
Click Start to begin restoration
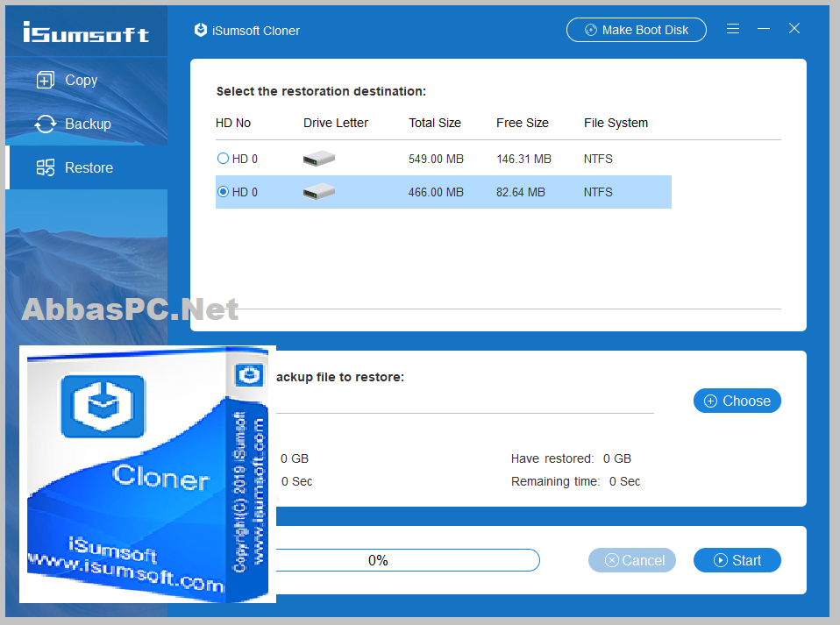[x=737, y=560]
